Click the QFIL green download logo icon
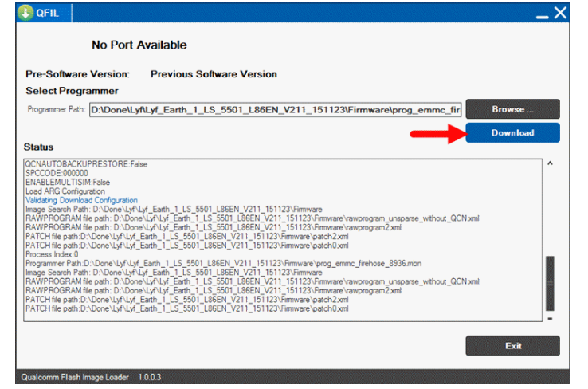 click(x=25, y=13)
